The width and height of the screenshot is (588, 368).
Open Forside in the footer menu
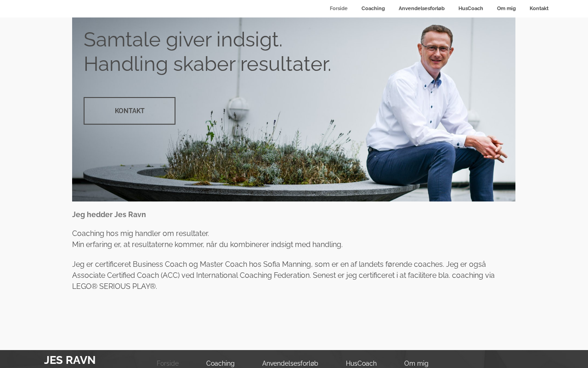pyautogui.click(x=168, y=363)
